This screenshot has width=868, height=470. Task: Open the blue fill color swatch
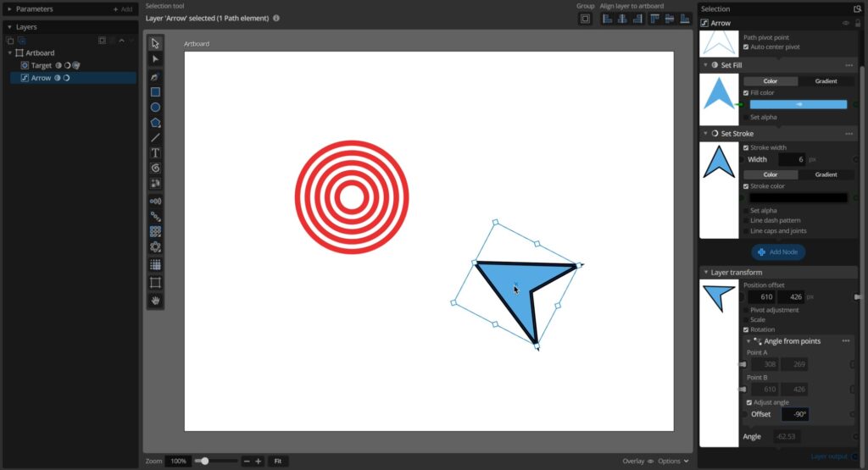[x=798, y=104]
